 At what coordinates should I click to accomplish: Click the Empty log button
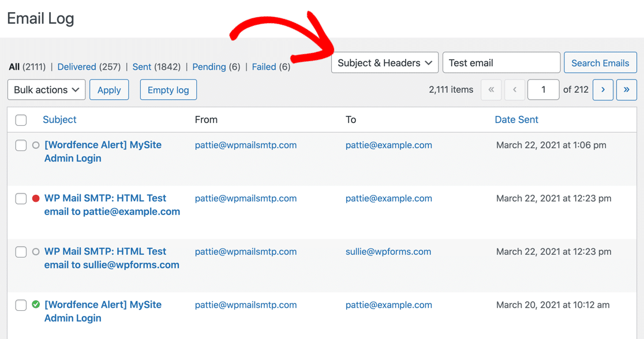click(169, 89)
